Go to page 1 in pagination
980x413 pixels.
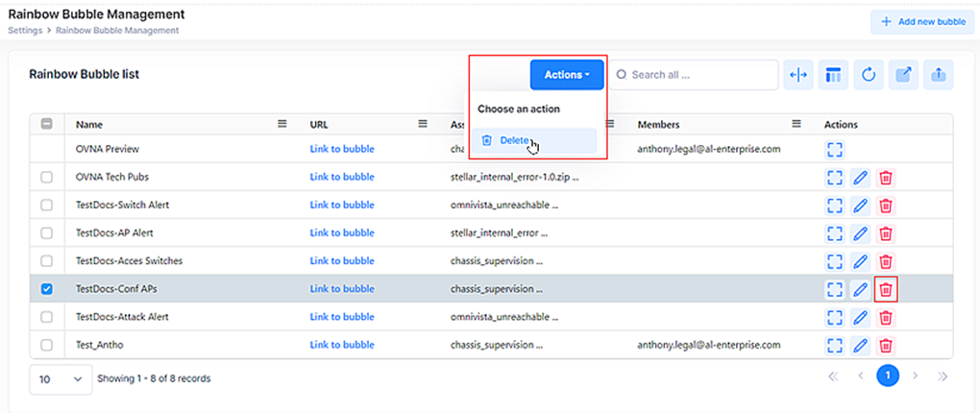click(888, 377)
